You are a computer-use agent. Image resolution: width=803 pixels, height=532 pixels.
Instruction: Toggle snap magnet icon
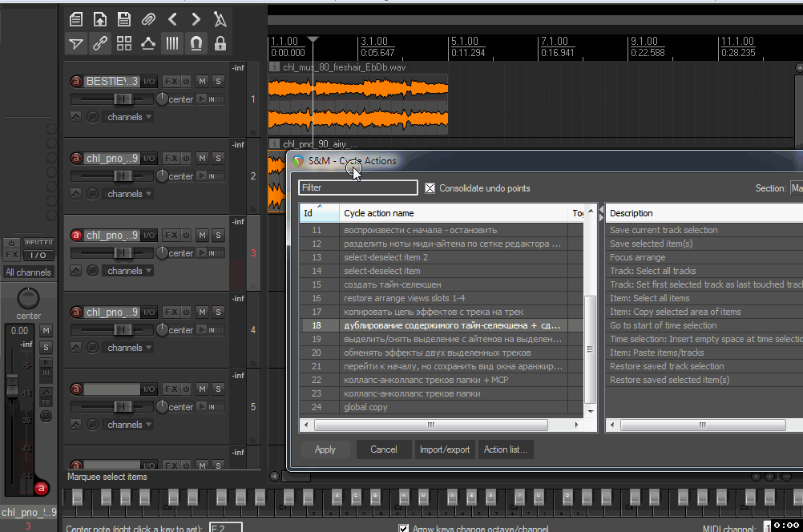tap(196, 43)
